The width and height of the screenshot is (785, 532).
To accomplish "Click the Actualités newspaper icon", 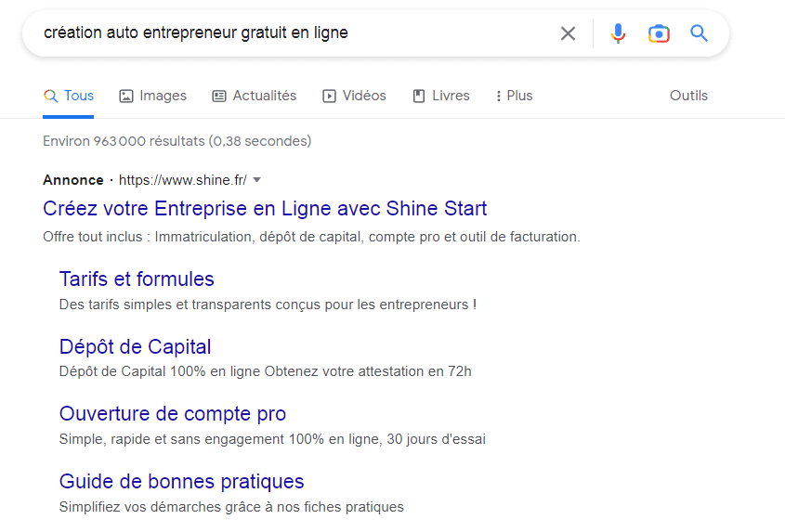I will coord(219,96).
